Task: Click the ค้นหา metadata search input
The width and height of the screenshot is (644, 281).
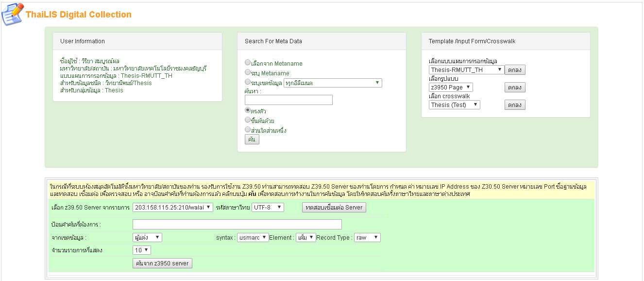Action: (288, 100)
